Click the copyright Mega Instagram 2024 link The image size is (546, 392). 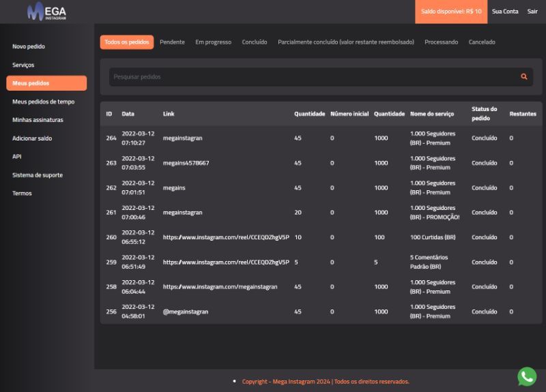tap(326, 382)
